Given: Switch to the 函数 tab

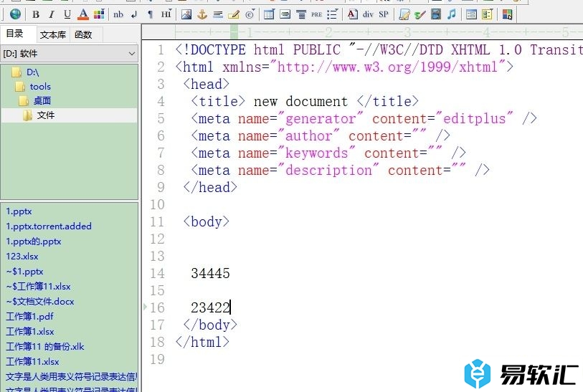Looking at the screenshot, I should pyautogui.click(x=83, y=35).
